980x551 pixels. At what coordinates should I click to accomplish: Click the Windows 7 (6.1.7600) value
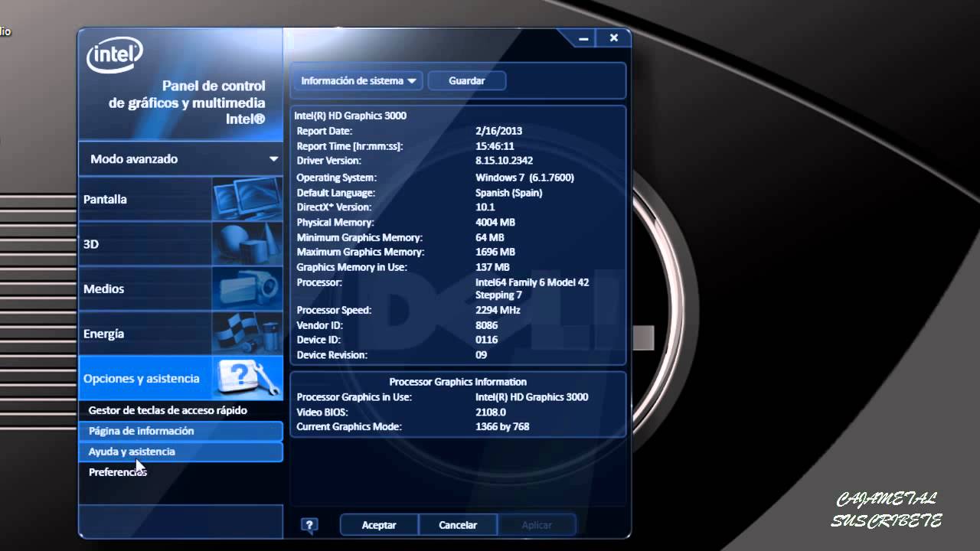click(524, 178)
